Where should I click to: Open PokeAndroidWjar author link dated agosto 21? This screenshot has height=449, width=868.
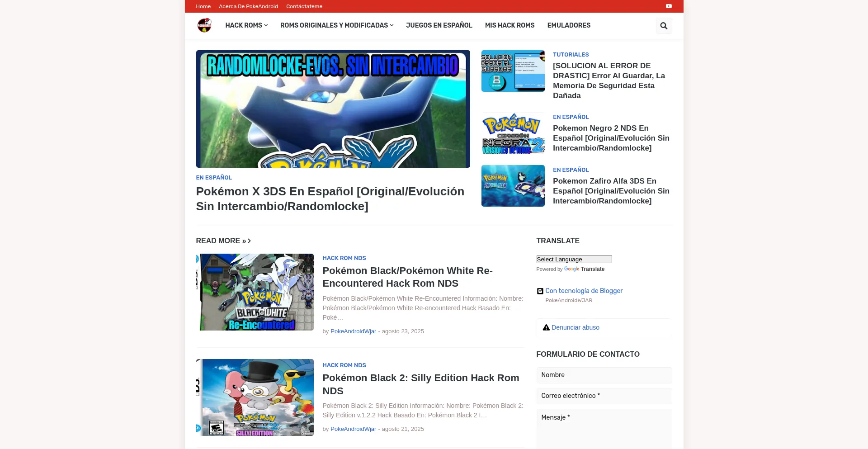pyautogui.click(x=353, y=429)
